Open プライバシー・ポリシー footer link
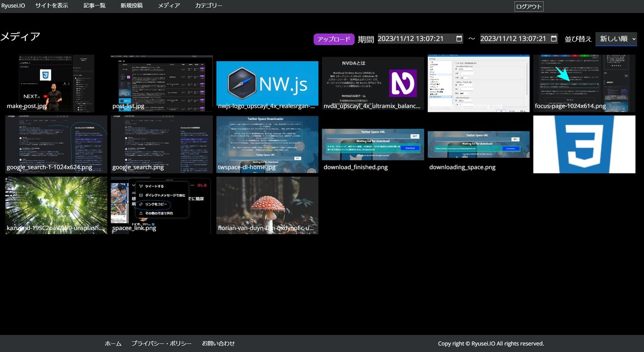644x352 pixels. point(161,344)
